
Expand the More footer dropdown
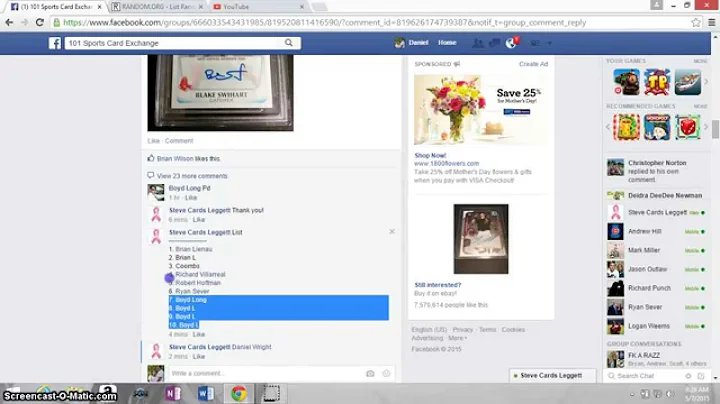click(457, 338)
